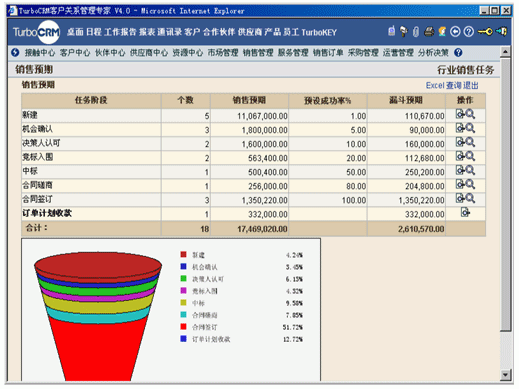Click the back arrow circle icon in header

click(x=455, y=32)
